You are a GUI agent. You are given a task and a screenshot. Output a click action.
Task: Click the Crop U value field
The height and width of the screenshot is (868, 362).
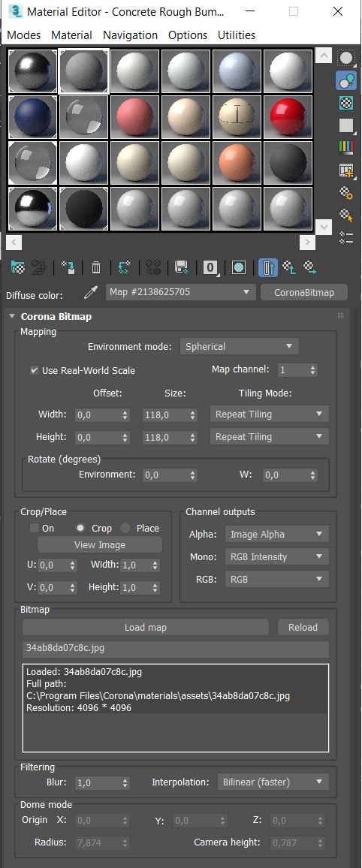pyautogui.click(x=53, y=565)
